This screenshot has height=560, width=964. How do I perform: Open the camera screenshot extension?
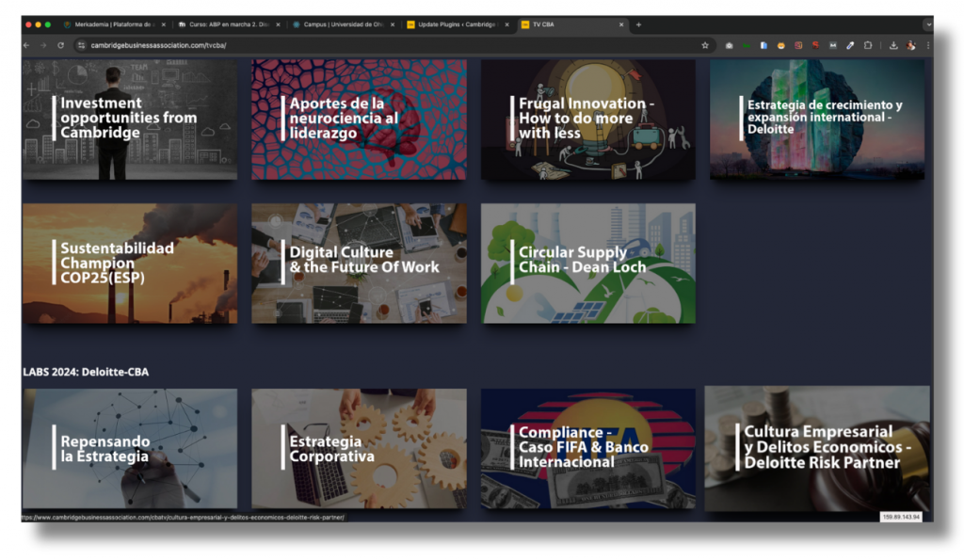(730, 45)
